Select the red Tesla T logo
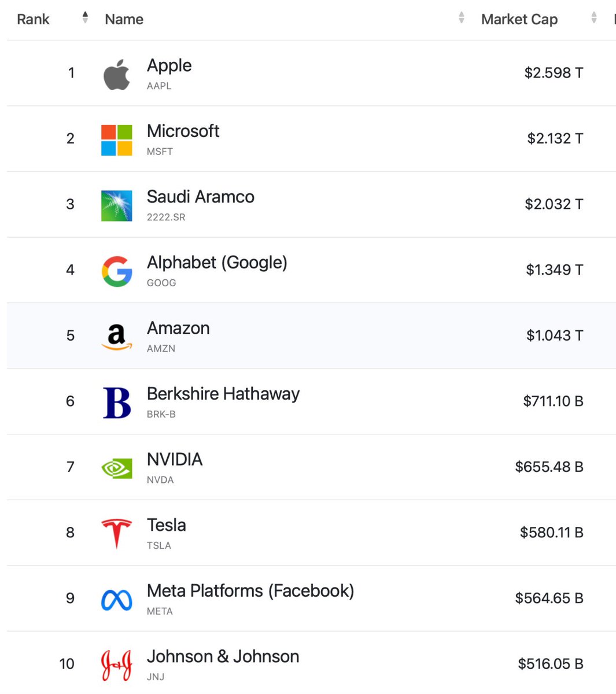 116,534
